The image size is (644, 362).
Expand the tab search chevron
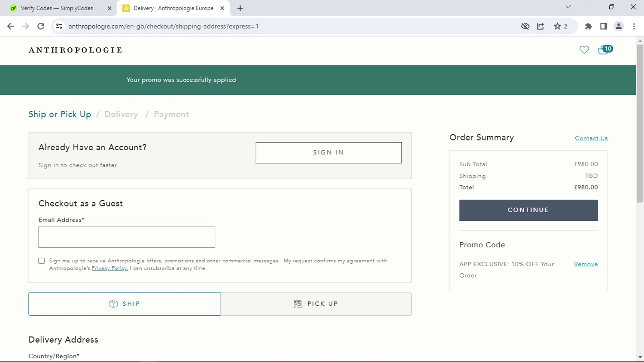click(568, 7)
